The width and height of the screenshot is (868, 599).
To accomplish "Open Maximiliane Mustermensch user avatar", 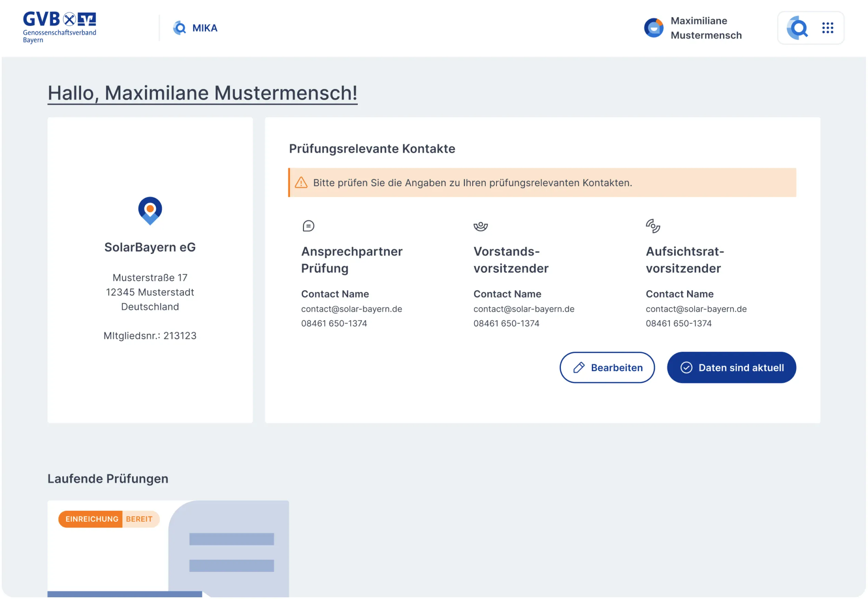I will [x=654, y=28].
